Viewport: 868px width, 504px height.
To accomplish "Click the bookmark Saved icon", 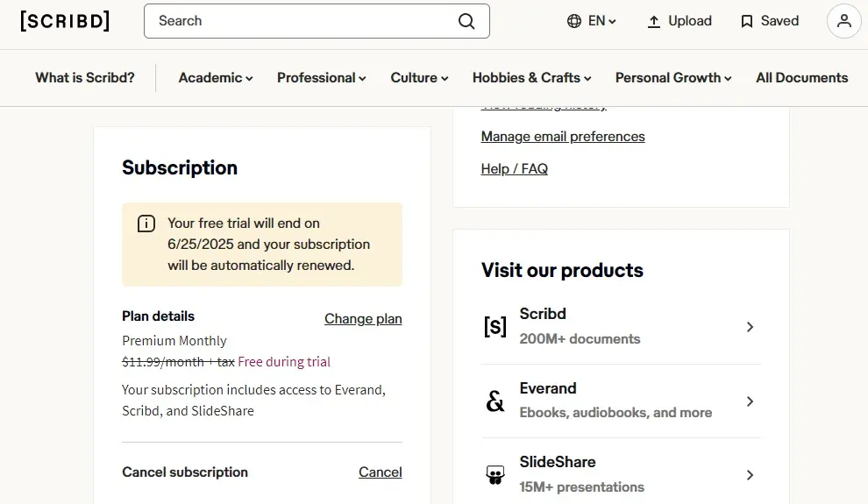I will pyautogui.click(x=747, y=21).
